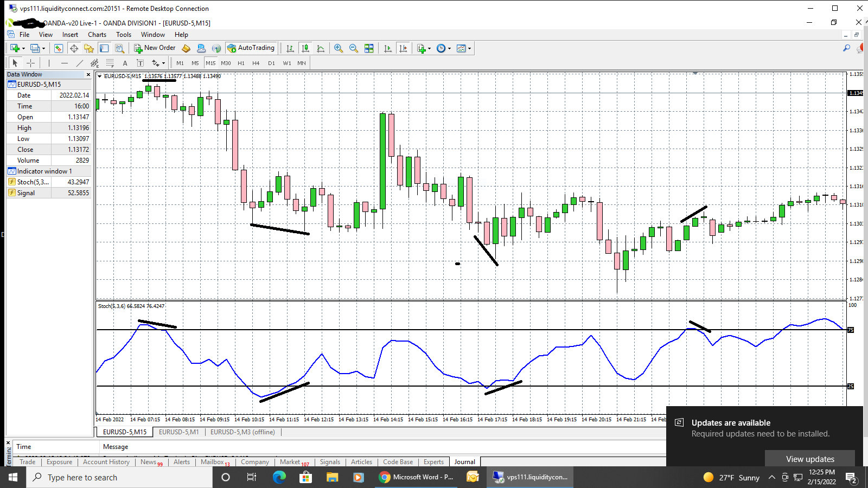Toggle AutoTrading on or off
The width and height of the screenshot is (868, 488).
[251, 48]
